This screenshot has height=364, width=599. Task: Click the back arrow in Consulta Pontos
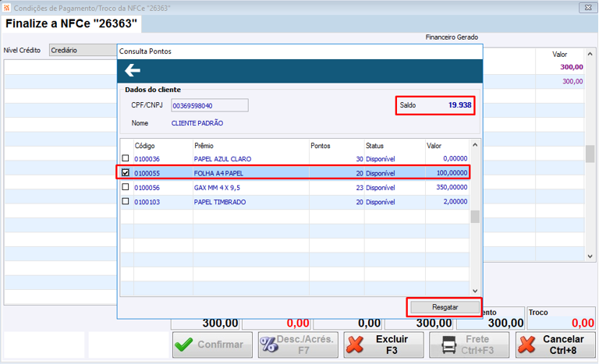click(x=132, y=70)
